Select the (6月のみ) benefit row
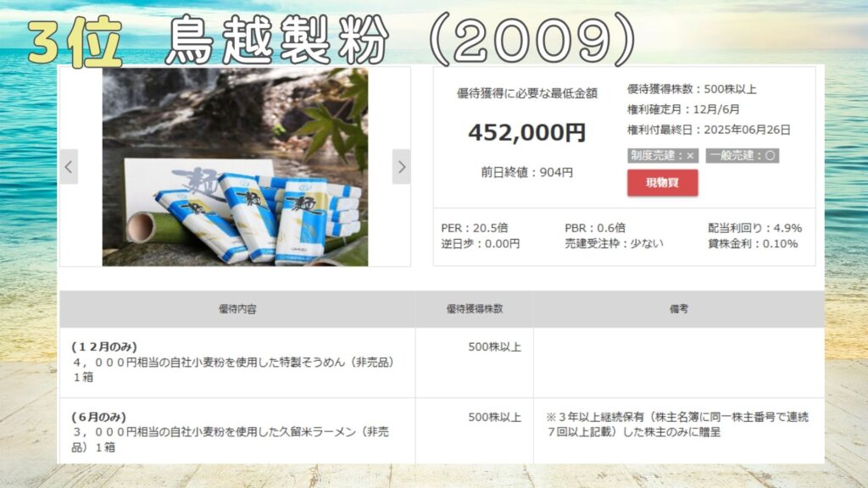The height and width of the screenshot is (488, 868). (442, 431)
